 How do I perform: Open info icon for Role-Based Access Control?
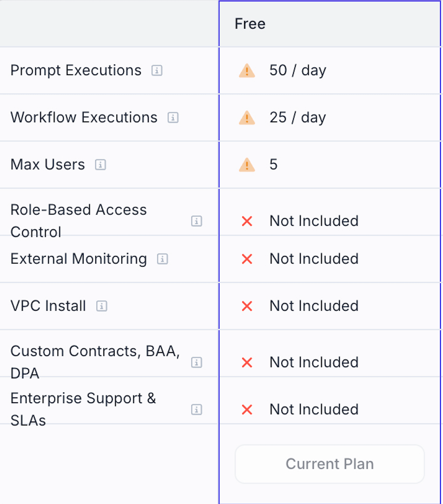coord(196,221)
